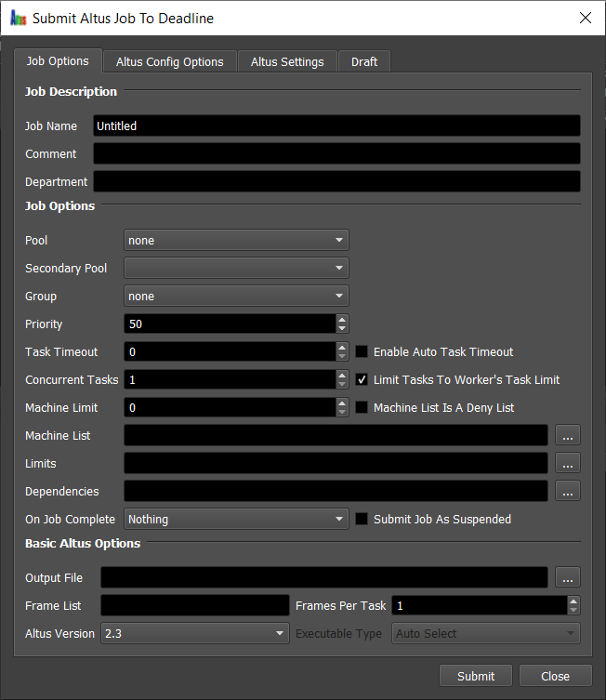Screen dimensions: 606x700
Task: Go to the Draft tab
Action: pos(364,61)
